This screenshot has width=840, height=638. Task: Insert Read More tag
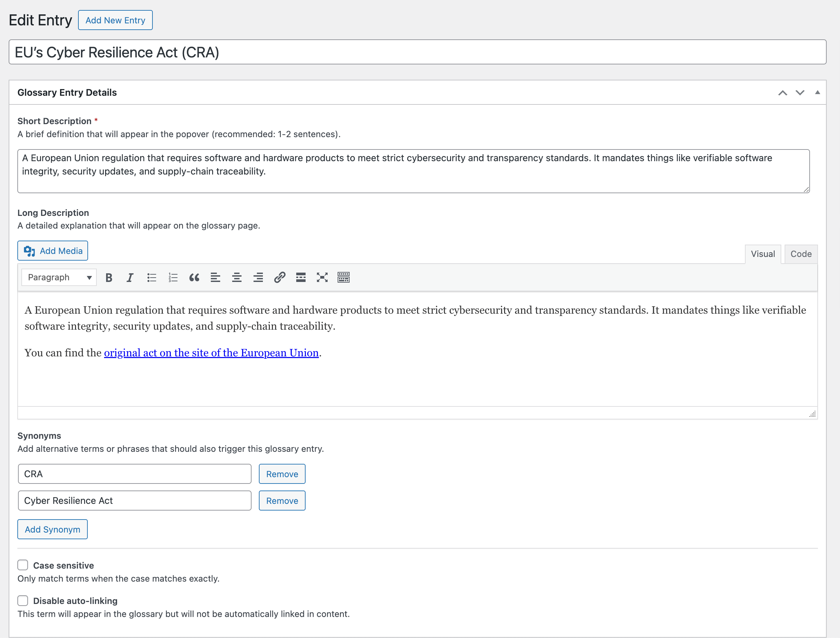[301, 278]
